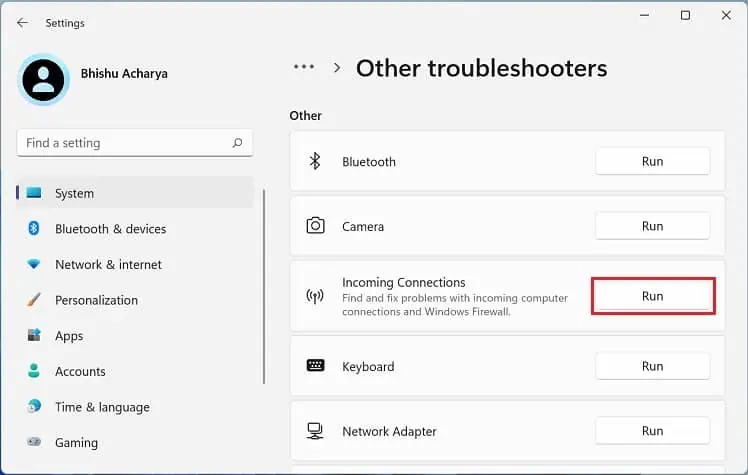Click the Find a setting search box
The height and width of the screenshot is (475, 748).
125,143
